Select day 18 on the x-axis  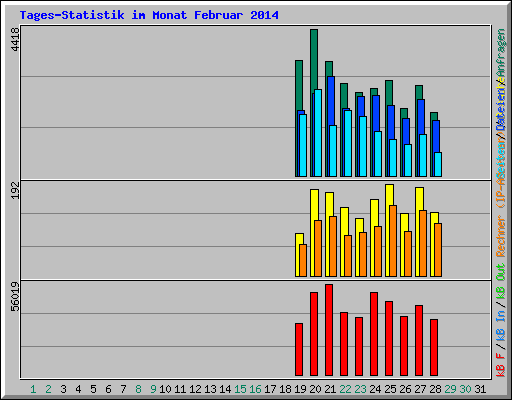pos(285,389)
